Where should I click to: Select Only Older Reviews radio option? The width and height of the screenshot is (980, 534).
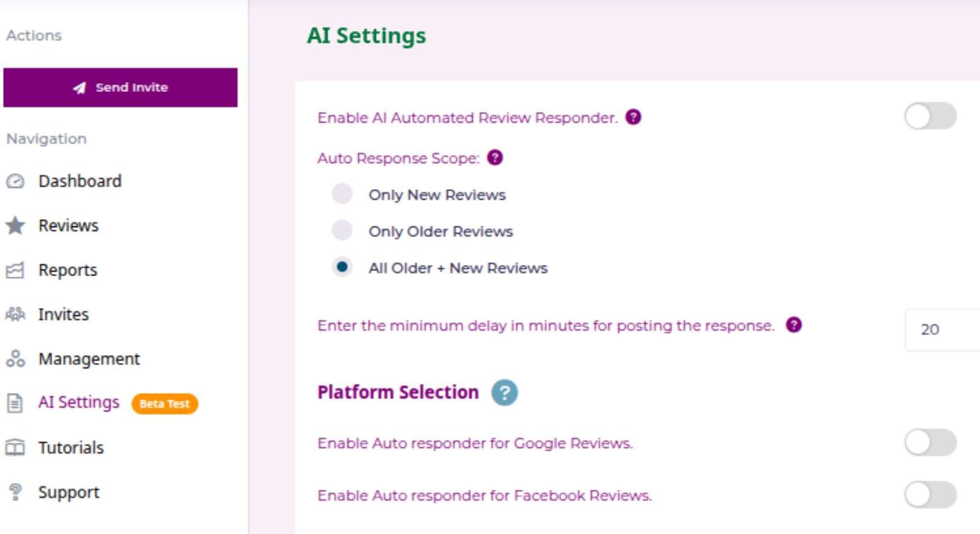tap(342, 231)
